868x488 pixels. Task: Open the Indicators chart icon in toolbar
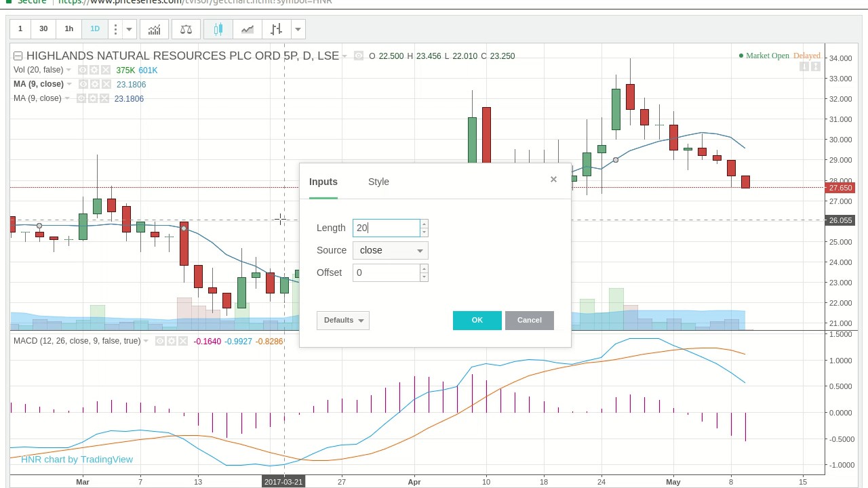coord(155,29)
